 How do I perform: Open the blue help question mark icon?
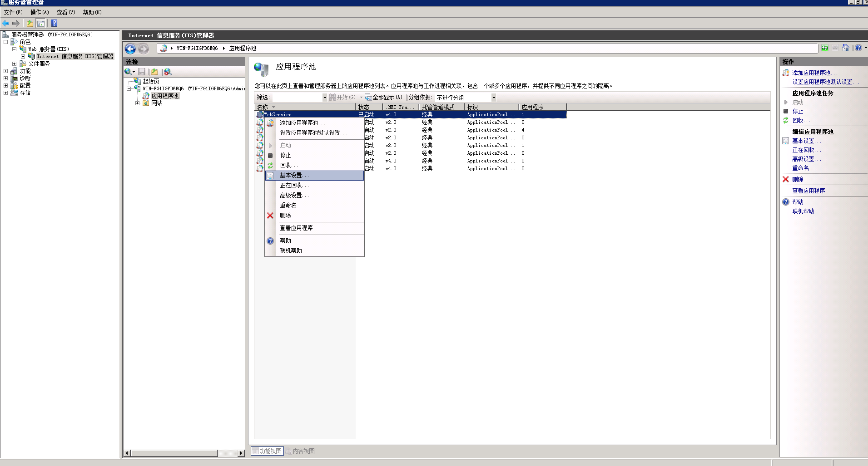point(858,48)
